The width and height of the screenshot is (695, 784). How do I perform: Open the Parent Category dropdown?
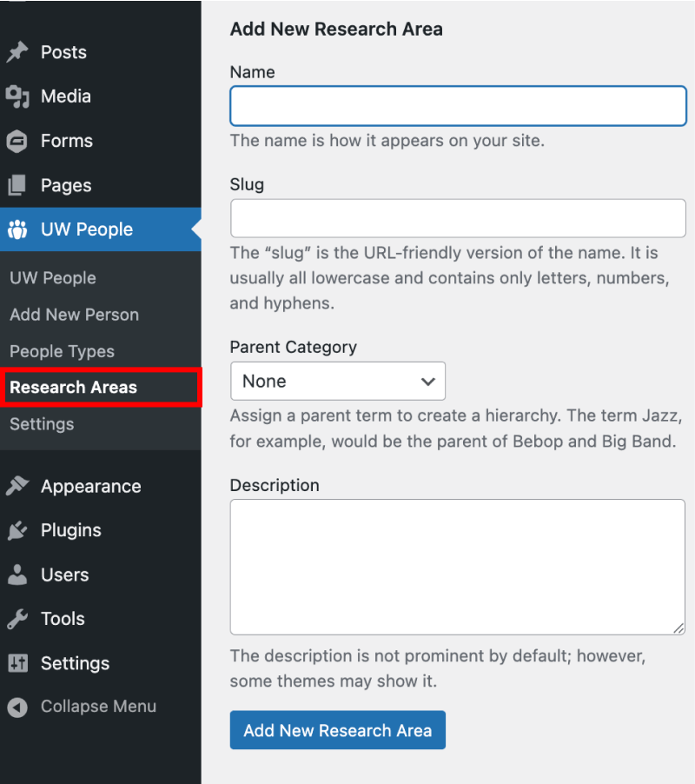pos(337,382)
